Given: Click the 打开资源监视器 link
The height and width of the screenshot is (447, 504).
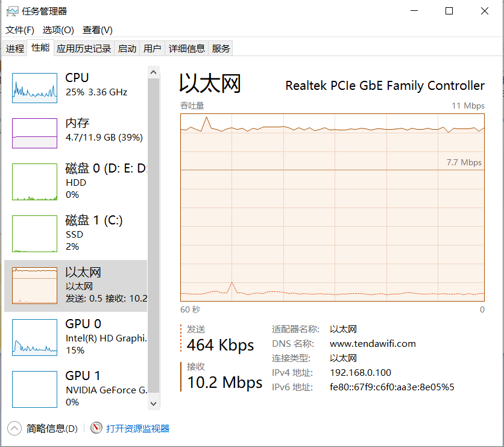Looking at the screenshot, I should click(x=137, y=428).
